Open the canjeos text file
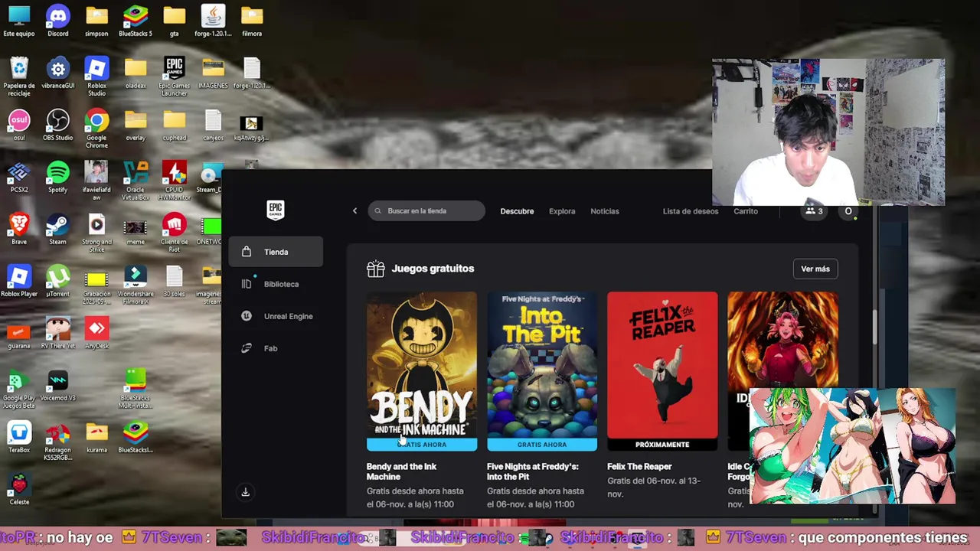This screenshot has height=551, width=980. [x=213, y=125]
